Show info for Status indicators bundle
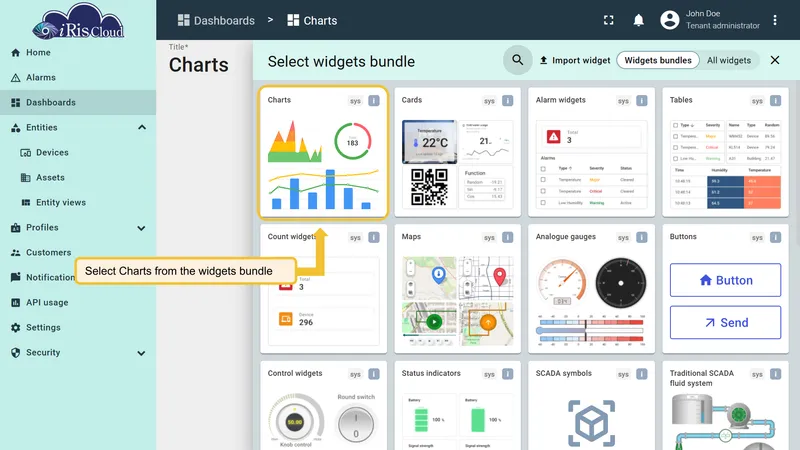This screenshot has height=450, width=800. click(x=507, y=374)
